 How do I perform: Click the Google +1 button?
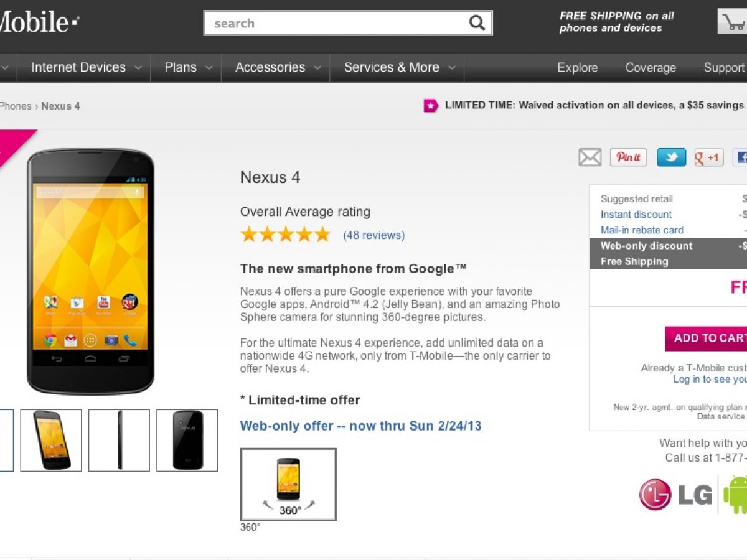[708, 157]
